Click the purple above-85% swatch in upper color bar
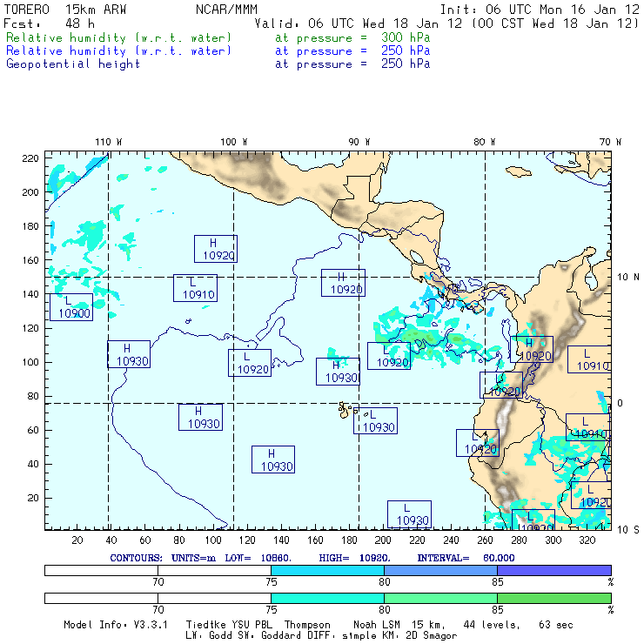The image size is (644, 644). pyautogui.click(x=554, y=570)
